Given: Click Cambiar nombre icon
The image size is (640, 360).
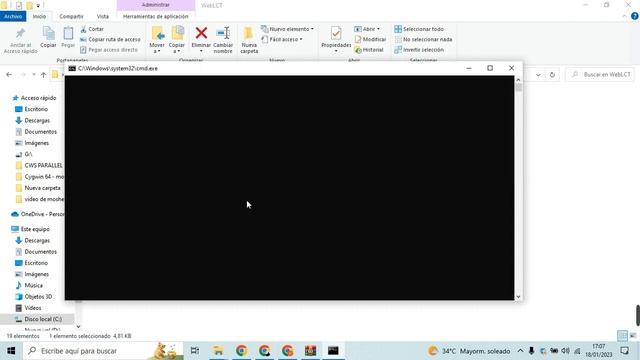Looking at the screenshot, I should (x=223, y=33).
